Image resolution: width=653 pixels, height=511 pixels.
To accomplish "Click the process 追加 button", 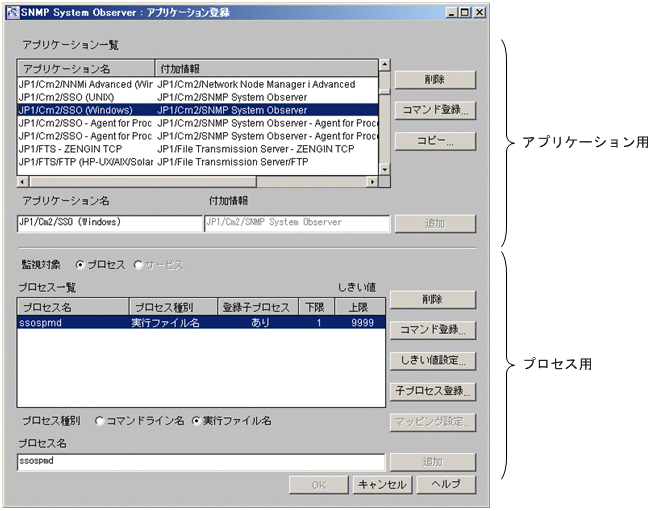I will (432, 462).
